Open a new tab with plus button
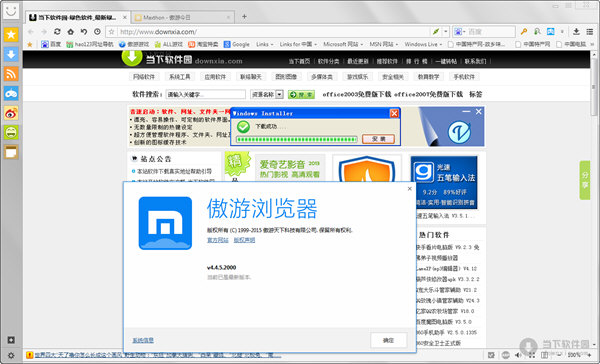Screen dimensions: 600x364 click(x=244, y=16)
